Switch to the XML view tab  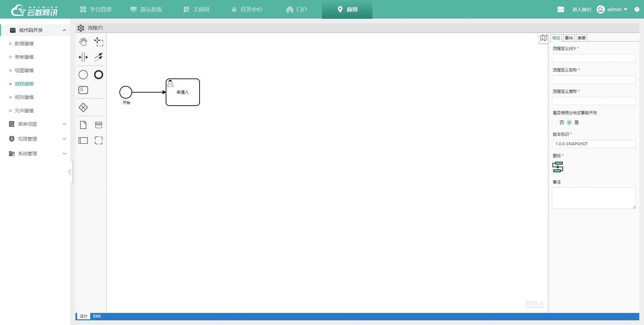click(97, 316)
